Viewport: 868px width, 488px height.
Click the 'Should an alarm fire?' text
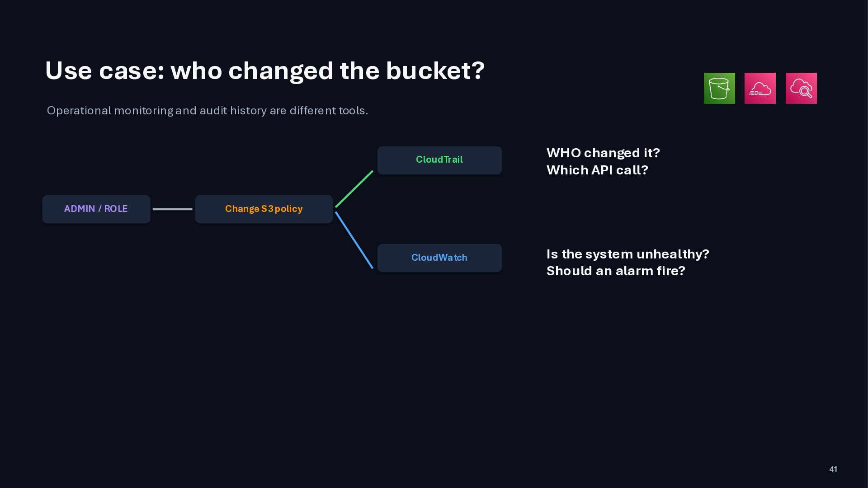(x=616, y=271)
